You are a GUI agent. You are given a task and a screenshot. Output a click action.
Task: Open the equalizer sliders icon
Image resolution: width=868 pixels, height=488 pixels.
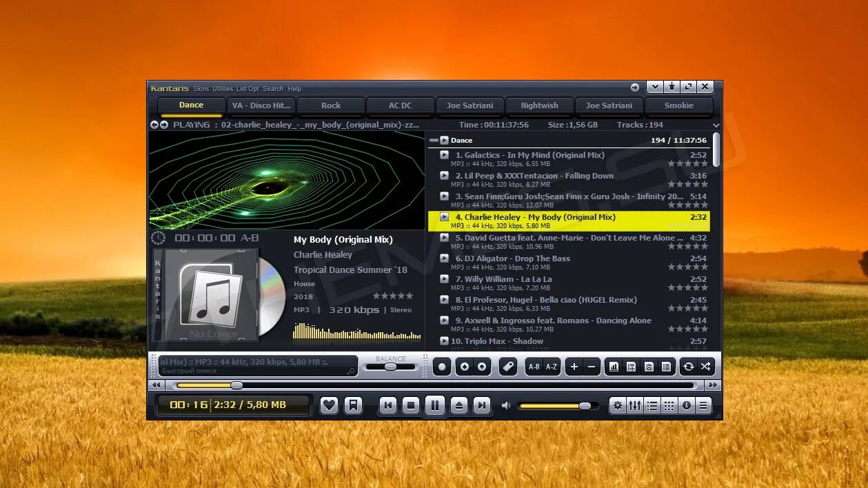635,405
